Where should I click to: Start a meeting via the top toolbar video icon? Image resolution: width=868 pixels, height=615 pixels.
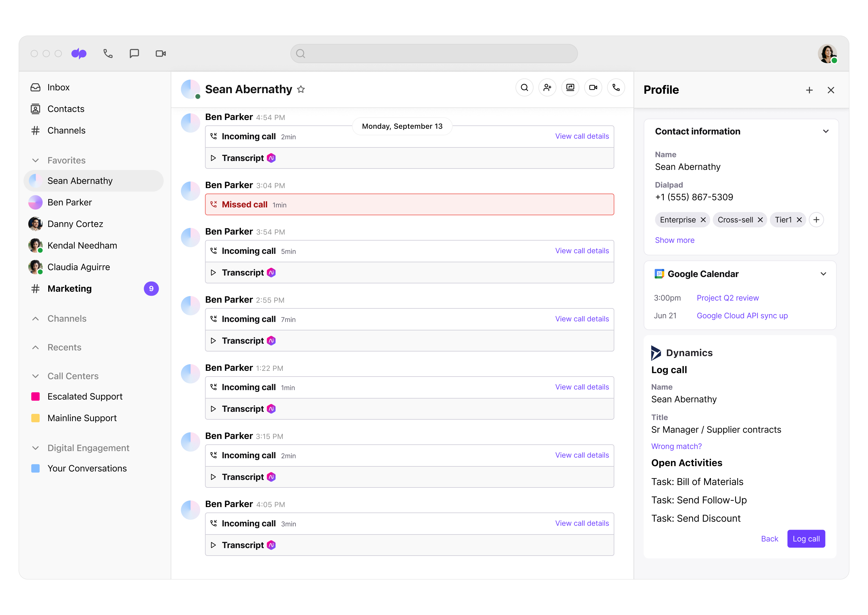[x=160, y=53]
